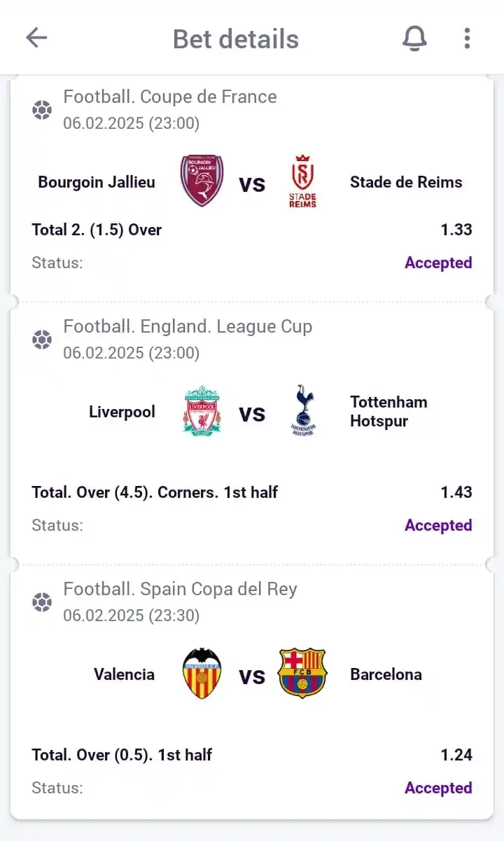Click the Accepted status for Liverpool match
The height and width of the screenshot is (841, 504).
point(438,525)
